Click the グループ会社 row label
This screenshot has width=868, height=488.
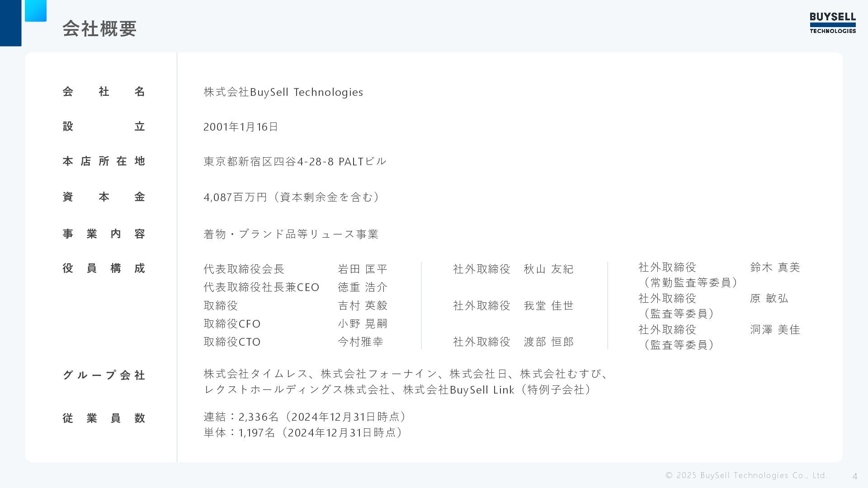point(104,375)
